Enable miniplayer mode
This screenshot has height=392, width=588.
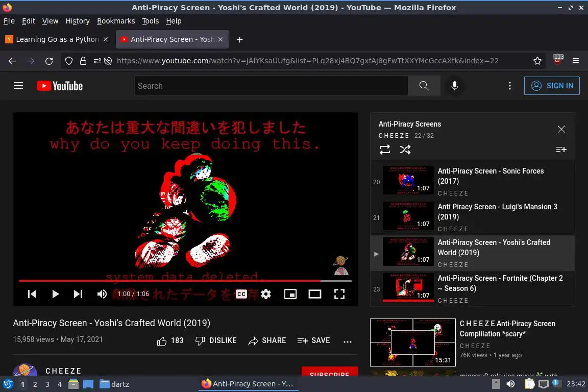pos(290,294)
